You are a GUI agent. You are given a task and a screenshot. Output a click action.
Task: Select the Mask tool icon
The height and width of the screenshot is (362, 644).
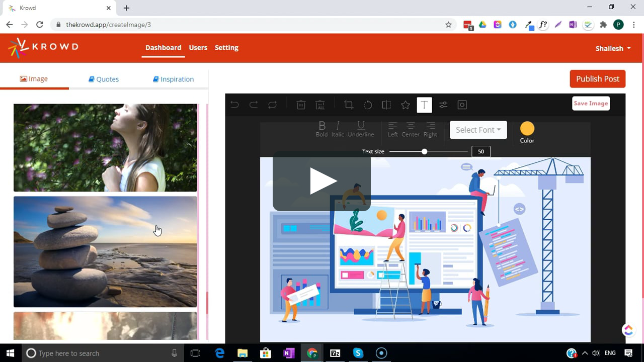pos(462,105)
